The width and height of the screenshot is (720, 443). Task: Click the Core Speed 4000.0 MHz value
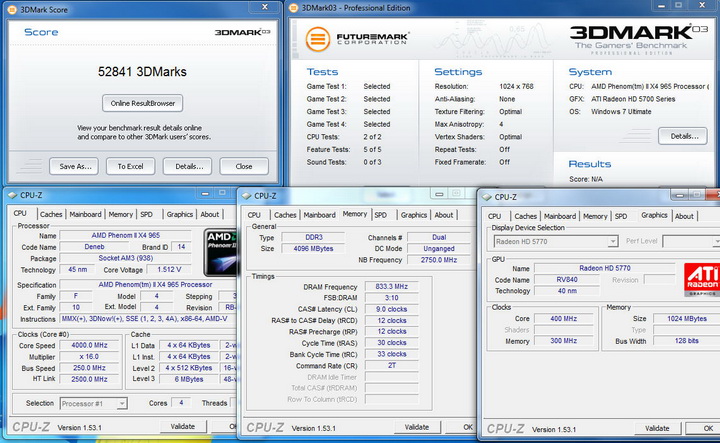[x=90, y=345]
